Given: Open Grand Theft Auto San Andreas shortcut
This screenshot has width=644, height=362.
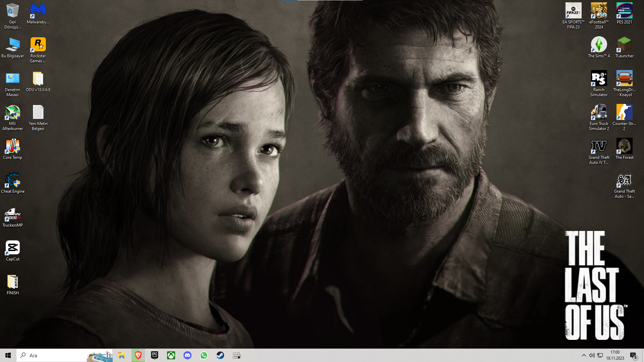Looking at the screenshot, I should pyautogui.click(x=624, y=185).
